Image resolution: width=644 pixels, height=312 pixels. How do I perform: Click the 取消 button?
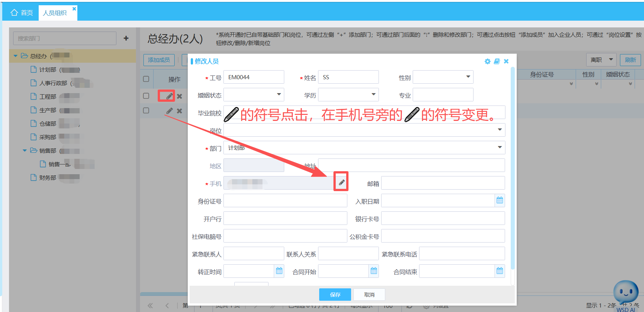[x=369, y=295]
